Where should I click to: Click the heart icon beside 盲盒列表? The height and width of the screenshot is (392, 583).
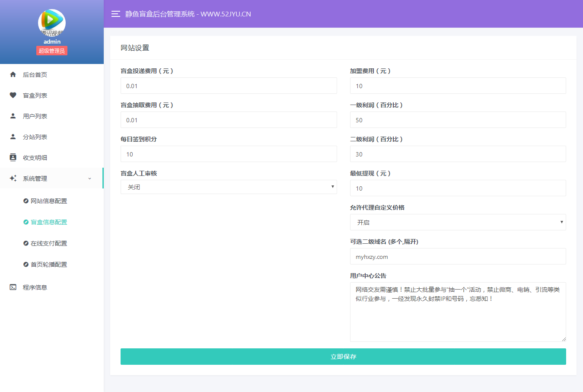click(x=13, y=95)
